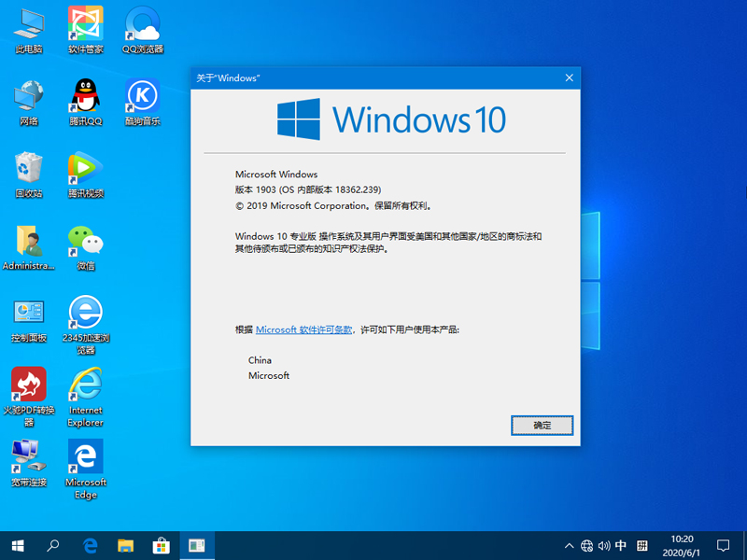747x560 pixels.
Task: Select the Administrator user folder icon
Action: click(x=29, y=247)
